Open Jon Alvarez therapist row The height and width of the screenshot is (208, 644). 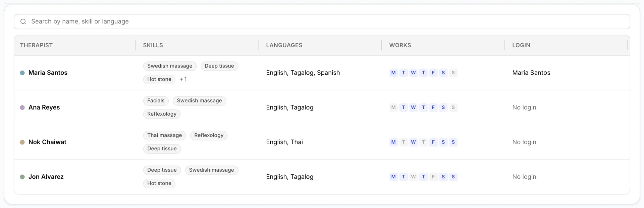click(322, 177)
